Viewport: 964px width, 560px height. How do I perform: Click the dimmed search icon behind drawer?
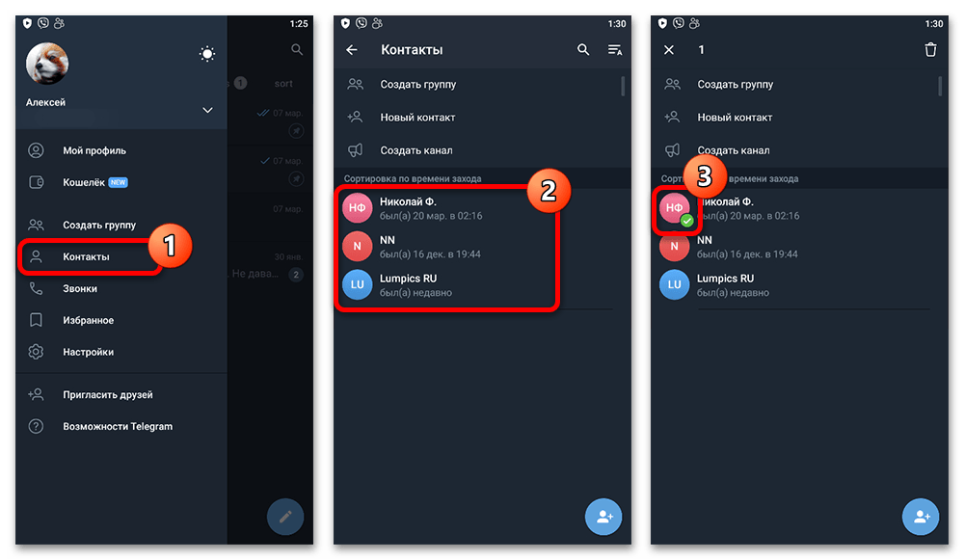(x=297, y=49)
